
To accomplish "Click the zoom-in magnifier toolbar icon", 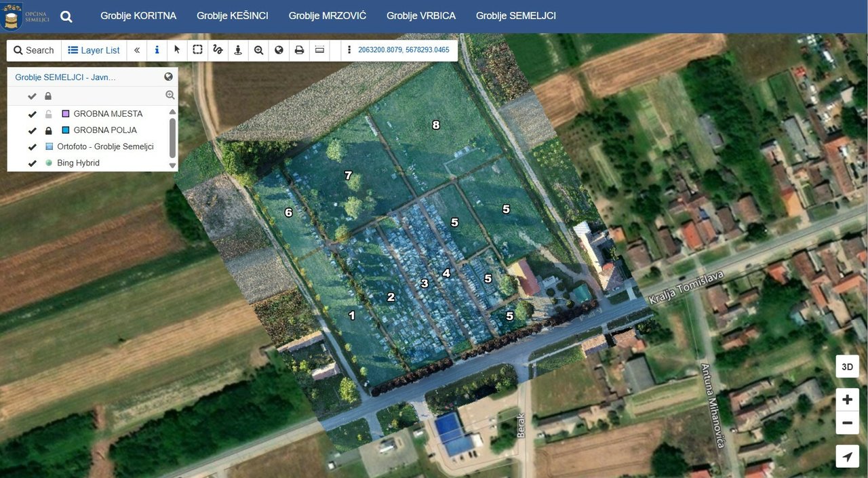I will tap(258, 50).
